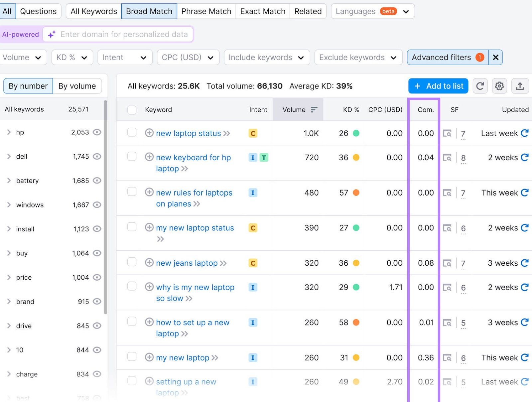Add 'new jeans laptop' via its plus icon
The width and height of the screenshot is (532, 402).
[x=149, y=262]
